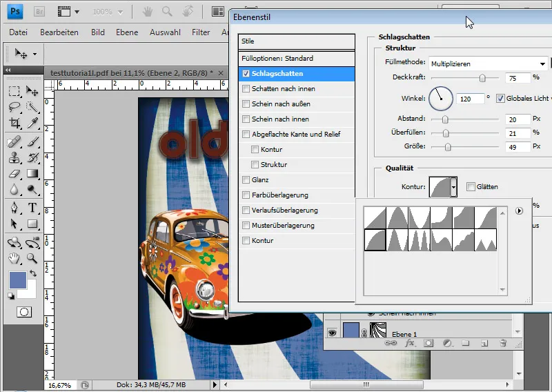
Task: Select the Zoom tool in the toolbox
Action: [32, 259]
